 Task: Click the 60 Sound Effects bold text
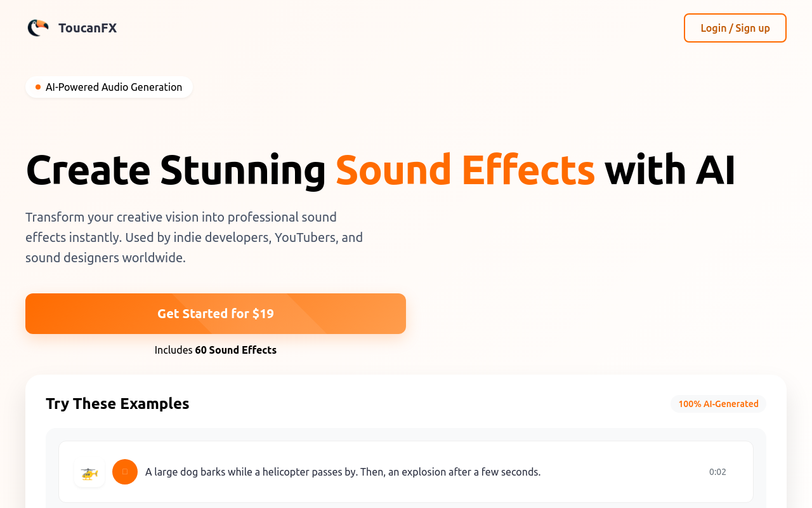pyautogui.click(x=236, y=350)
